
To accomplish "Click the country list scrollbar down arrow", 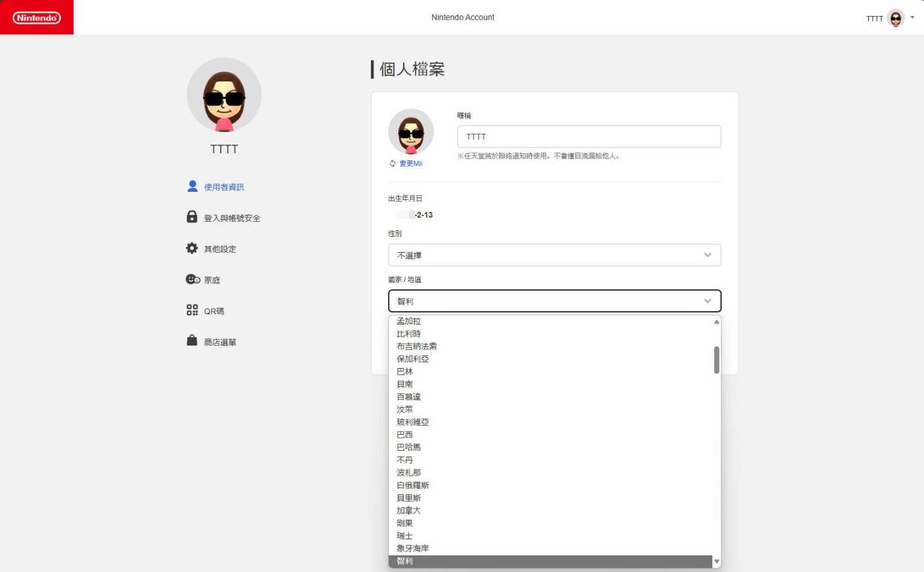I will coord(717,562).
